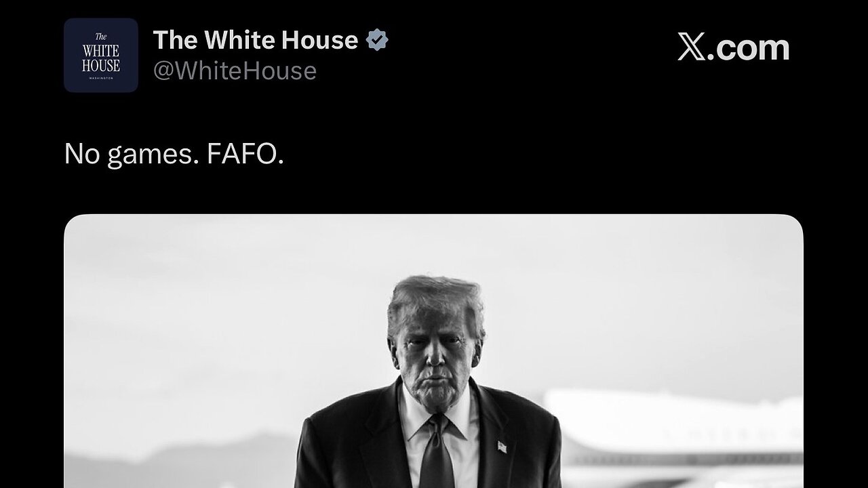This screenshot has width=868, height=488.
Task: Click the X logo in the corner
Action: (x=692, y=48)
